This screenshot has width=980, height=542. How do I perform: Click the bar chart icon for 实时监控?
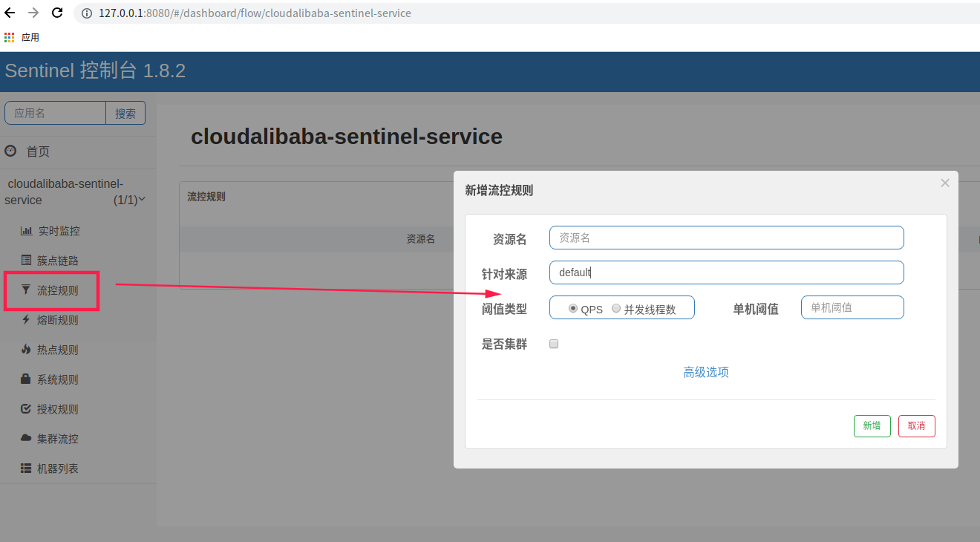pyautogui.click(x=26, y=231)
